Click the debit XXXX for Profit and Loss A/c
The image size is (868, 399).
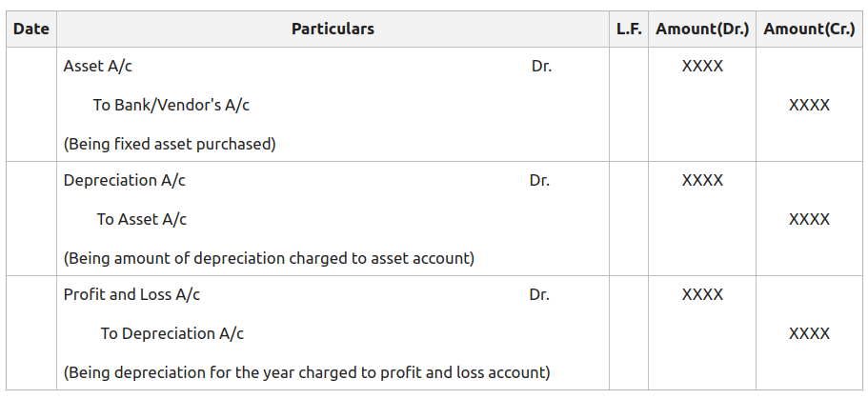702,294
